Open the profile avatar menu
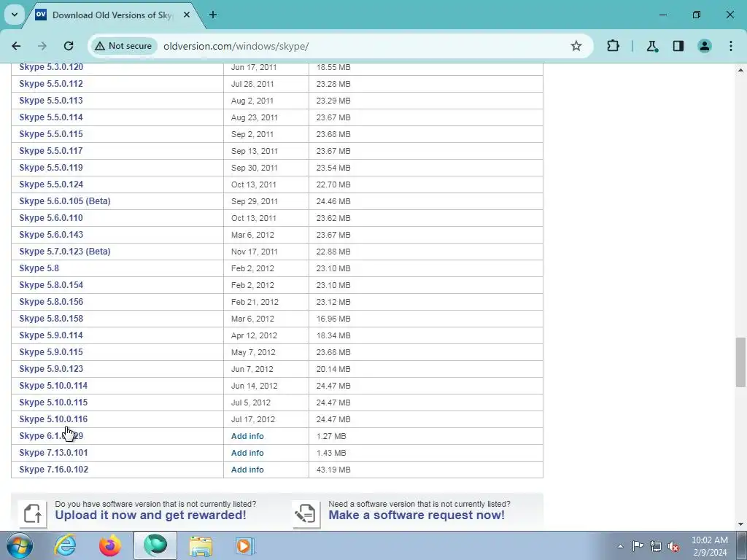747x560 pixels. (x=704, y=46)
